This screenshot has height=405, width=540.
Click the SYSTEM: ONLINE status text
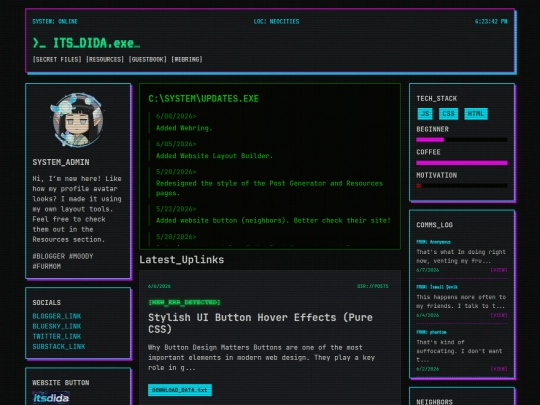(55, 21)
